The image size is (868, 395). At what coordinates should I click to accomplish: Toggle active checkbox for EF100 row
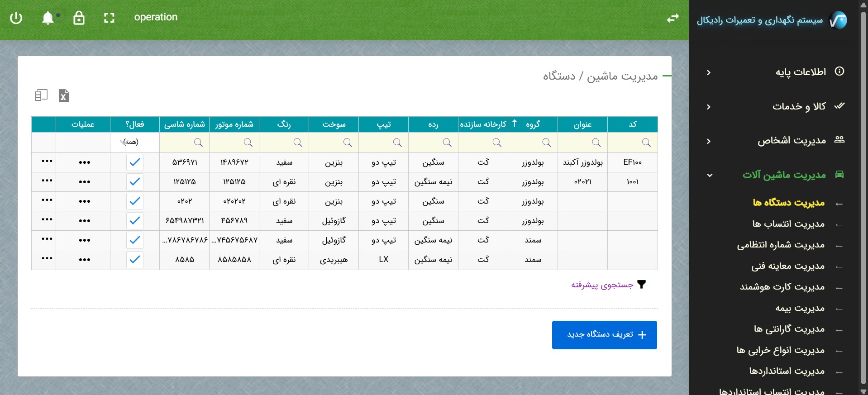pyautogui.click(x=135, y=162)
